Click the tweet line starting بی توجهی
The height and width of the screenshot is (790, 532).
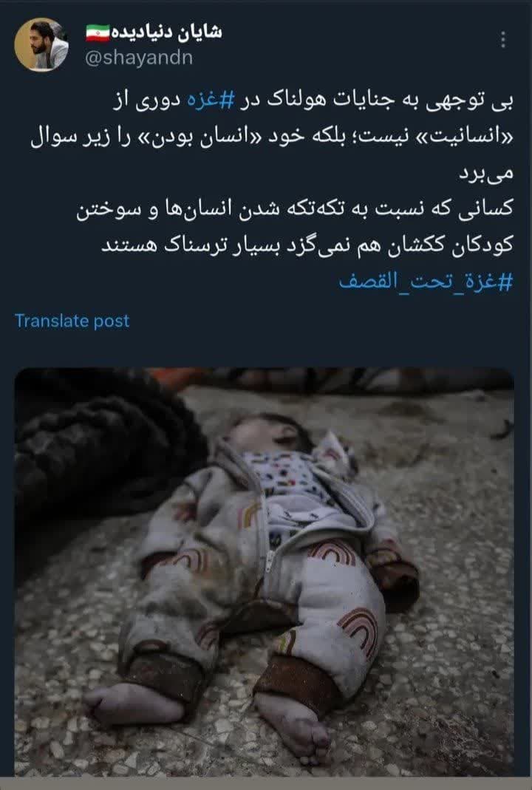coord(313,101)
